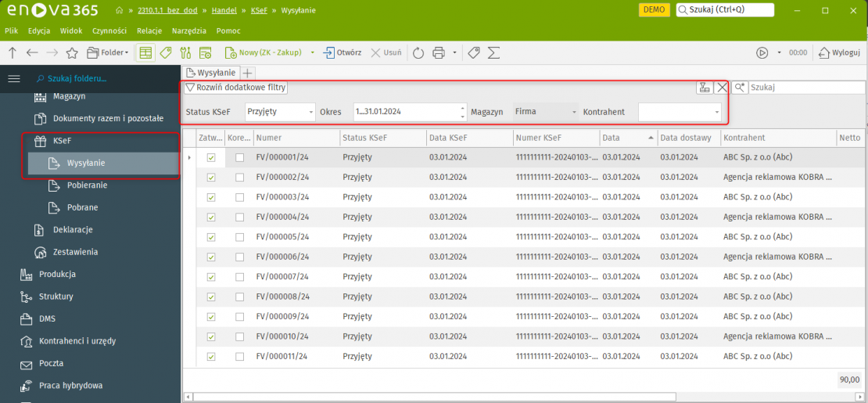Click the wrench tools icon in toolbar
868x403 pixels.
pos(185,52)
